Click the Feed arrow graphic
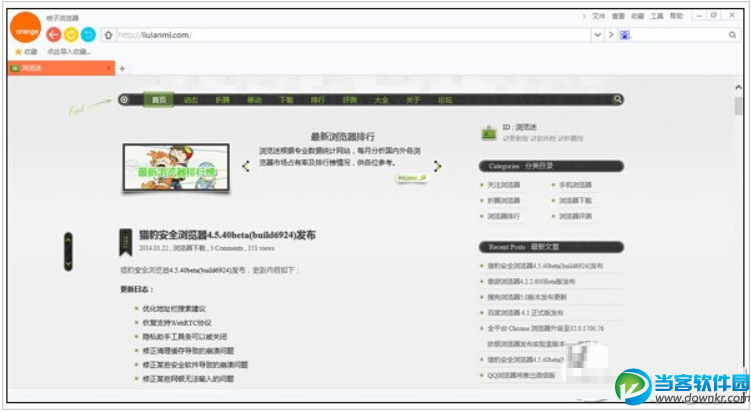This screenshot has width=751, height=412. tap(89, 107)
